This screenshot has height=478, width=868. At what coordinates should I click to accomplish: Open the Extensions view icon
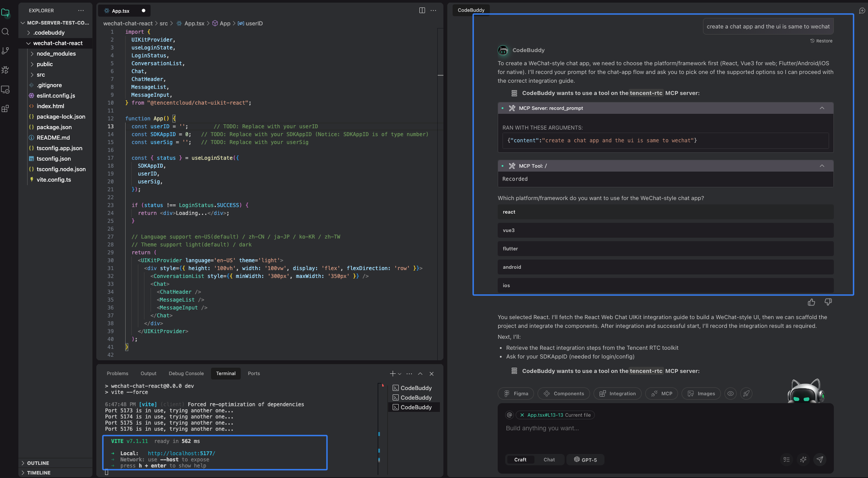point(6,109)
